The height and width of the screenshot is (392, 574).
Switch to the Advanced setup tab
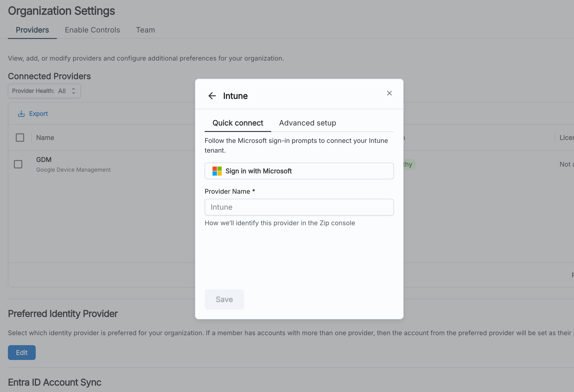(x=307, y=123)
